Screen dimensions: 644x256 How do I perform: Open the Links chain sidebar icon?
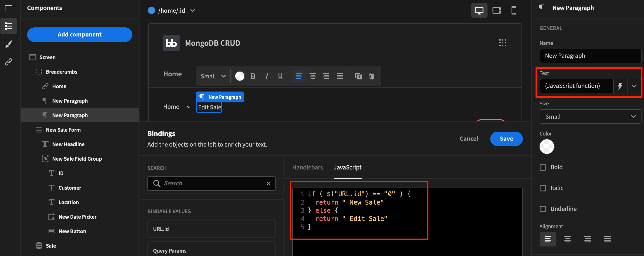(9, 62)
